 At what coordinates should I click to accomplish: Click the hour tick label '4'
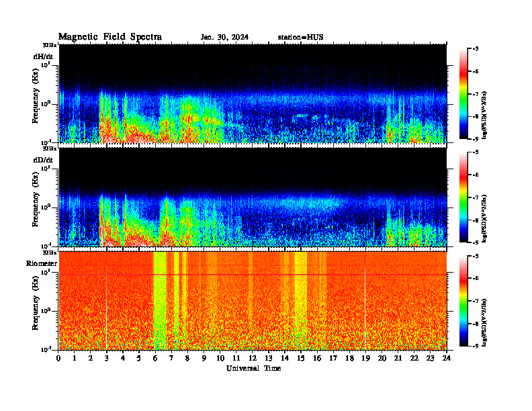pos(123,359)
